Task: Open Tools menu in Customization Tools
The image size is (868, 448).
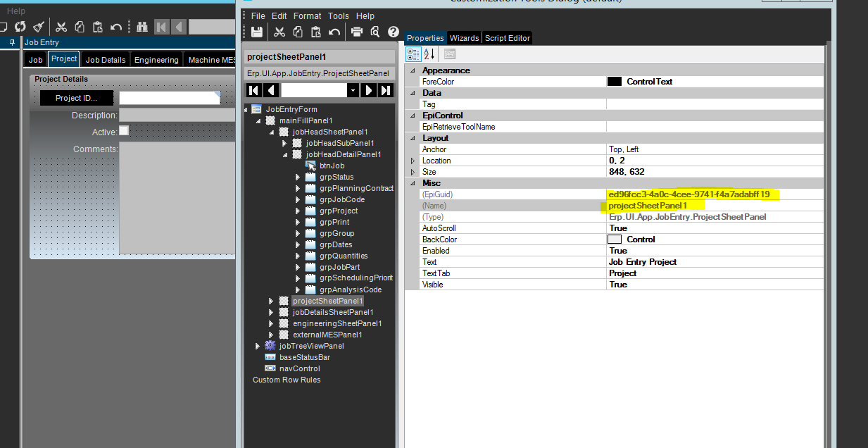Action: coord(339,15)
